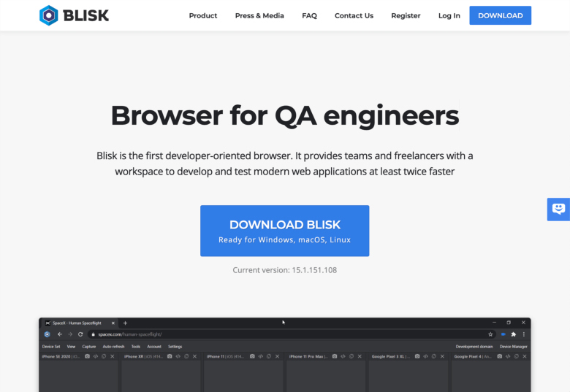
Task: Click iPhone XR rotate icon
Action: (186, 356)
